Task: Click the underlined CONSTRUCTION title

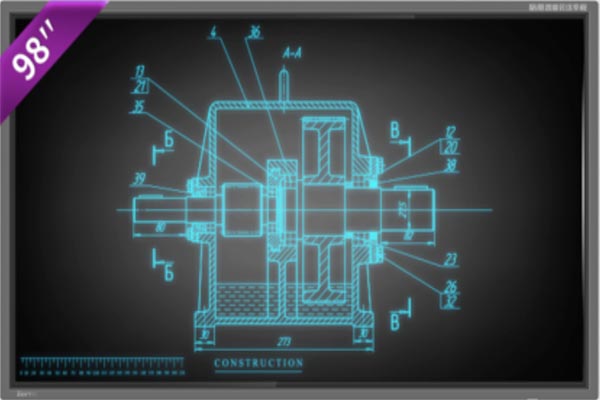Action: click(259, 363)
